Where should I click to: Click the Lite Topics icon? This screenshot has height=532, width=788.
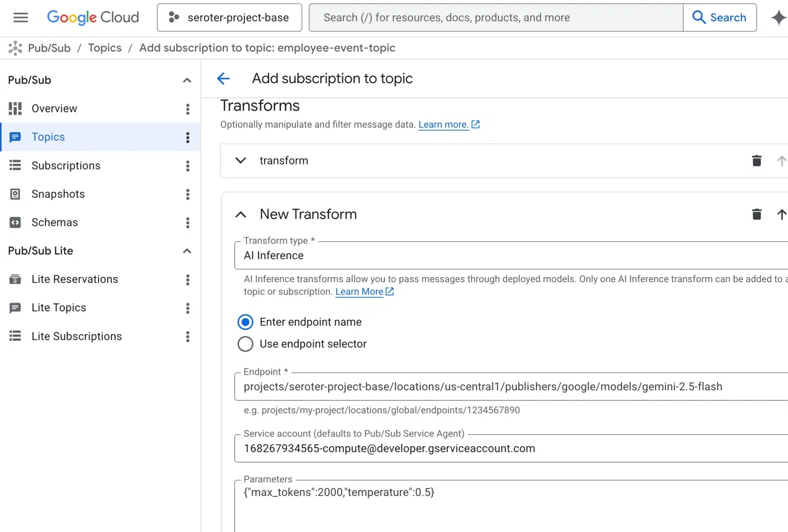pyautogui.click(x=15, y=308)
